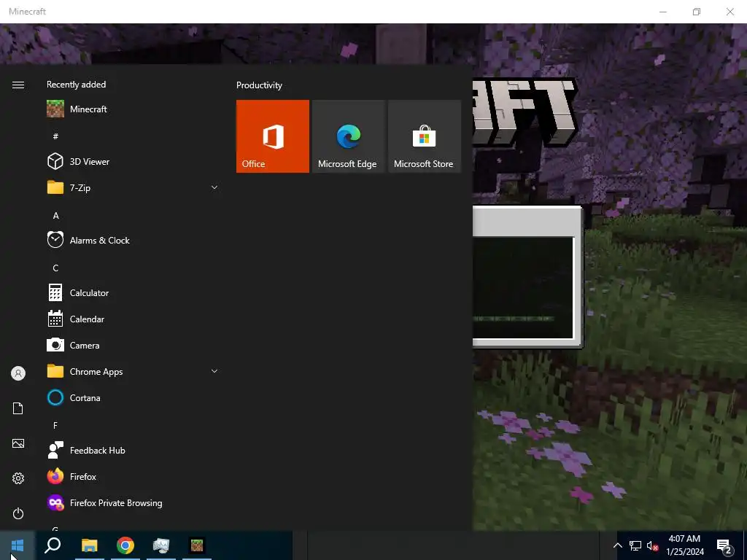Open Documents from Start sidebar
747x560 pixels.
tap(18, 408)
